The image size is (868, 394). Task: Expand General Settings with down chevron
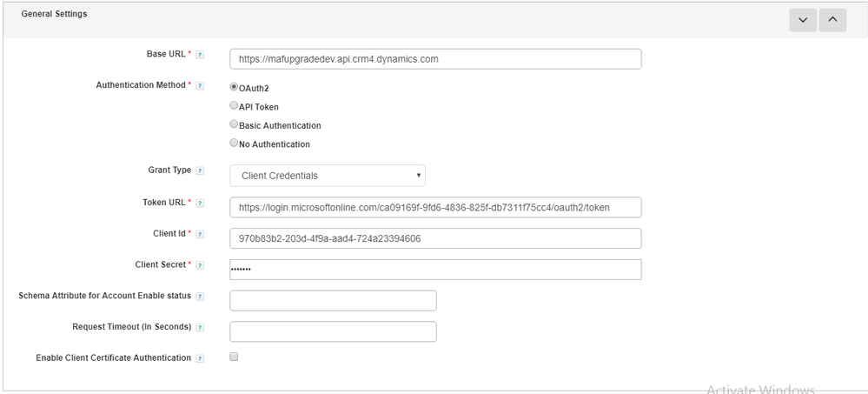point(801,20)
